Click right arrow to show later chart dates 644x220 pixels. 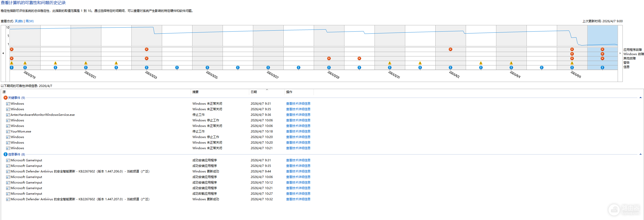pyautogui.click(x=620, y=53)
